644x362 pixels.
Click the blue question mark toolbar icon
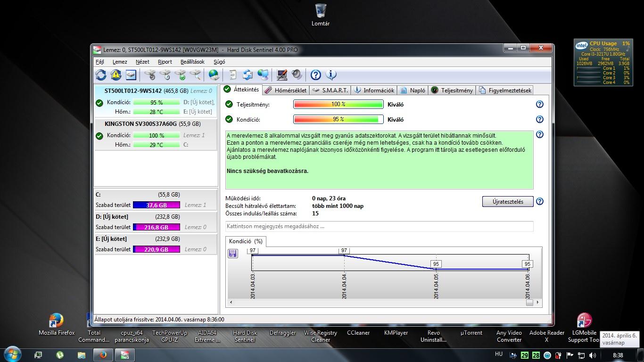tap(316, 74)
